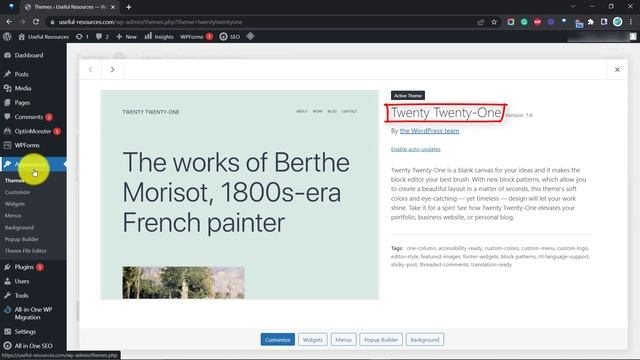Go to Dashboard in the sidebar
The image size is (640, 360).
point(29,55)
